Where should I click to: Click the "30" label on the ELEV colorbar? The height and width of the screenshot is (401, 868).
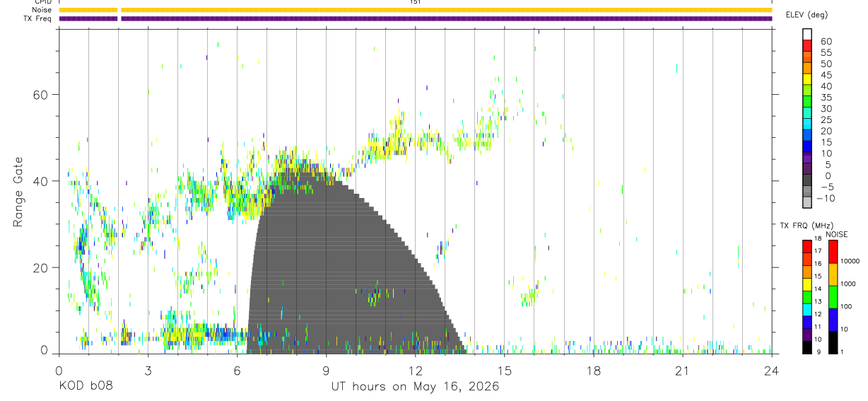[x=826, y=109]
